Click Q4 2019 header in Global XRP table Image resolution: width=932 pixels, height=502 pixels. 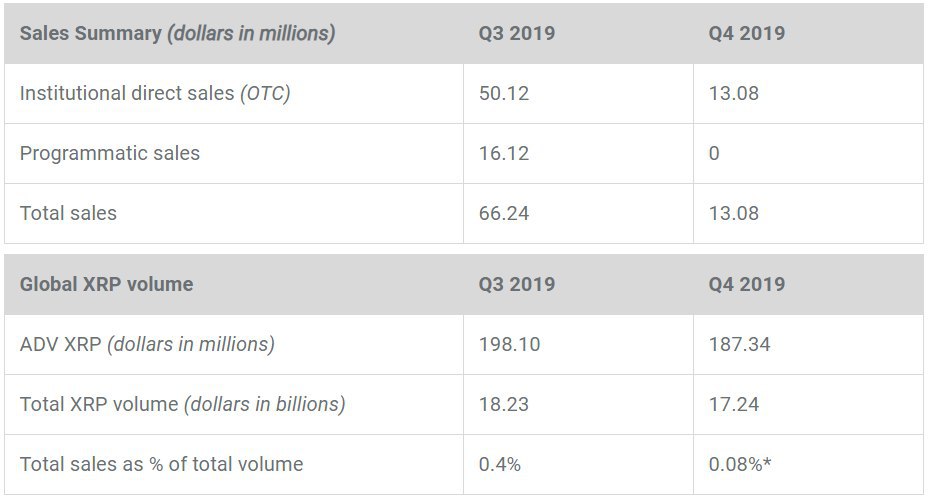[x=746, y=284]
